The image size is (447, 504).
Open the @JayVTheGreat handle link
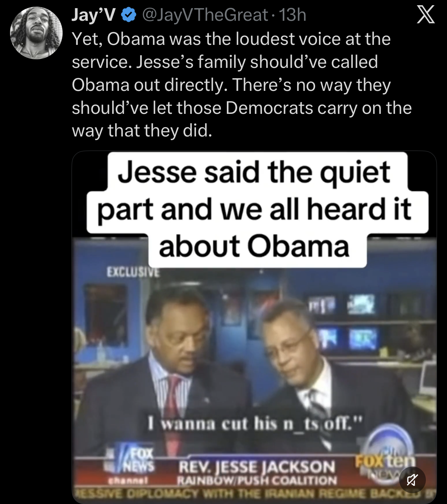pyautogui.click(x=205, y=16)
